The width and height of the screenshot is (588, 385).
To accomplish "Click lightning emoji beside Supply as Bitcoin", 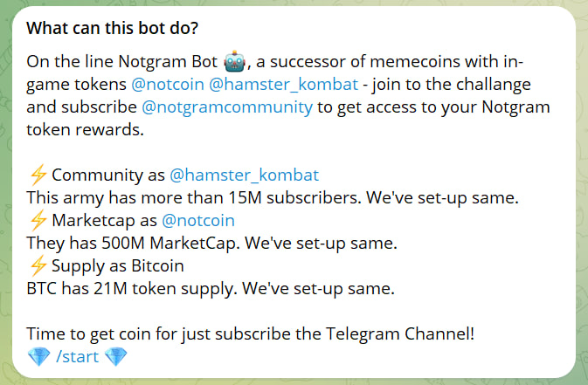I will [x=37, y=265].
